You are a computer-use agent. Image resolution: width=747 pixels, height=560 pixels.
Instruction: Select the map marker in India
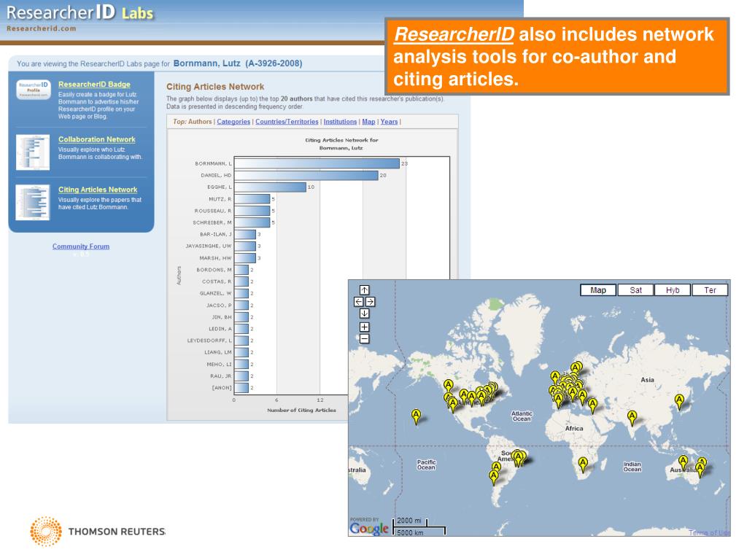(632, 419)
